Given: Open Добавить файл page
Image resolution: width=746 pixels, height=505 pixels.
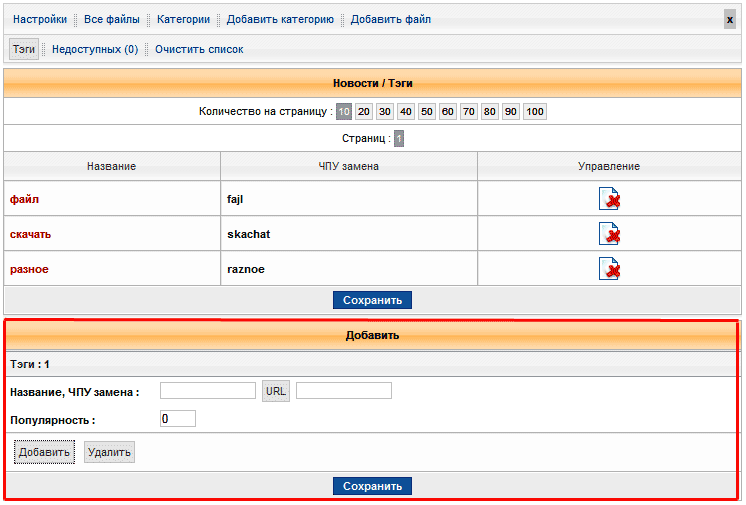Looking at the screenshot, I should point(391,19).
